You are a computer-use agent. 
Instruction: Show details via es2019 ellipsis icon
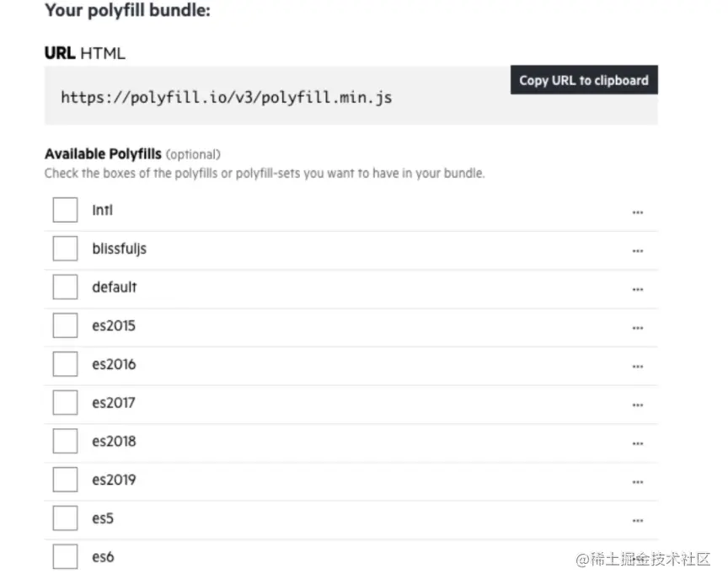click(x=638, y=482)
